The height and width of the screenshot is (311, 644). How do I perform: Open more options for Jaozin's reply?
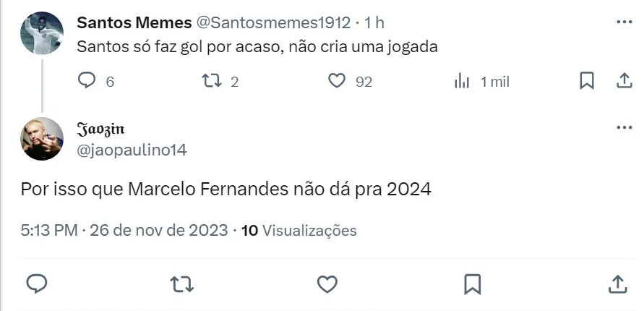(624, 128)
